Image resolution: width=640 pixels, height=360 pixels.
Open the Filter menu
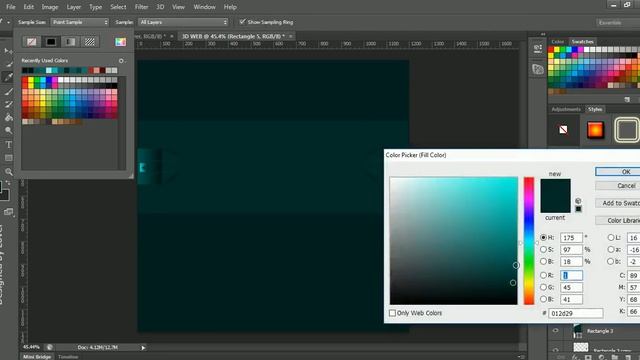pos(141,7)
